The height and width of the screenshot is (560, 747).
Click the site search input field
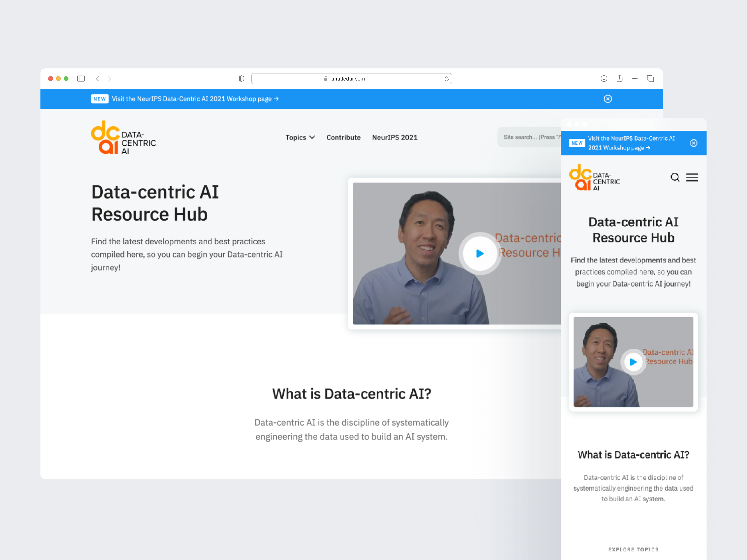(x=530, y=137)
